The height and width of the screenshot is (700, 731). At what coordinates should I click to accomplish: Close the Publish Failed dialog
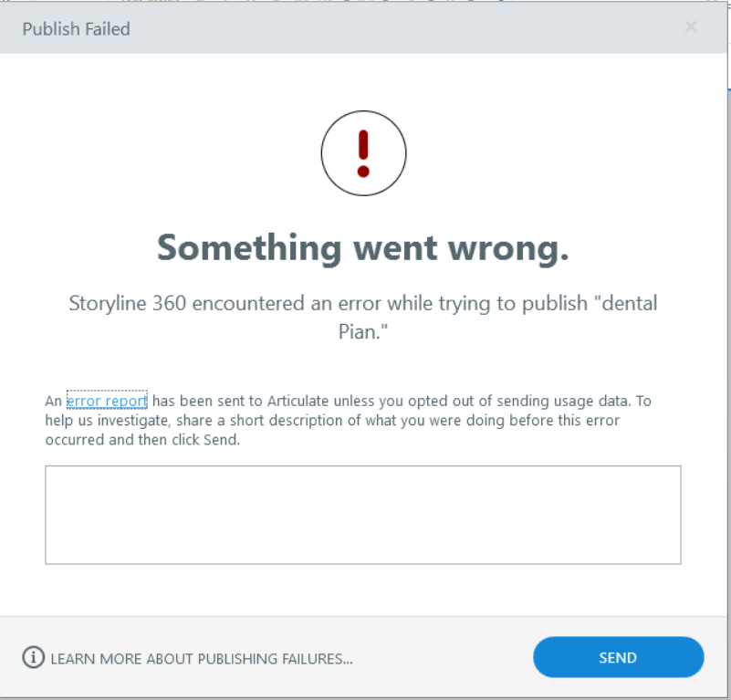[691, 27]
